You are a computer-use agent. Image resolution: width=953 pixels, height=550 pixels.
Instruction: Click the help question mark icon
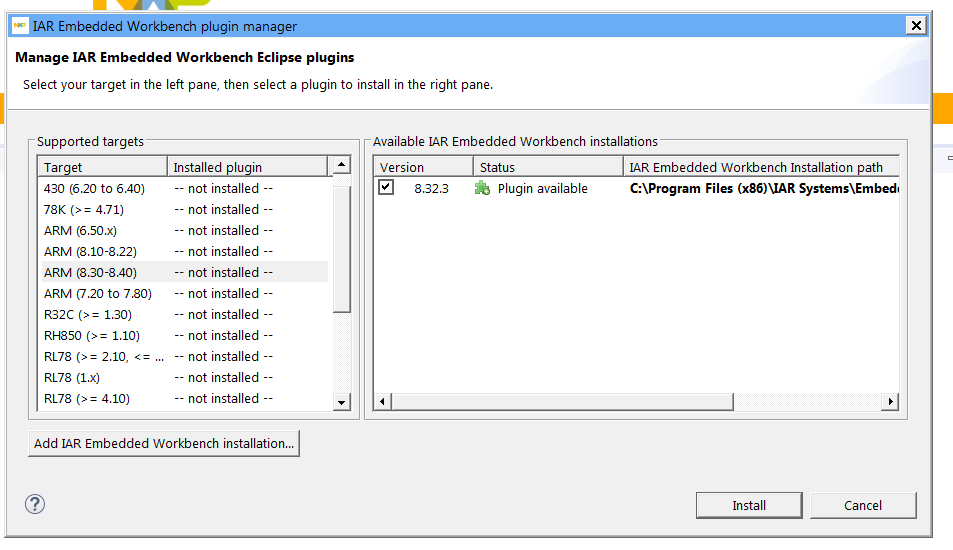click(x=35, y=504)
